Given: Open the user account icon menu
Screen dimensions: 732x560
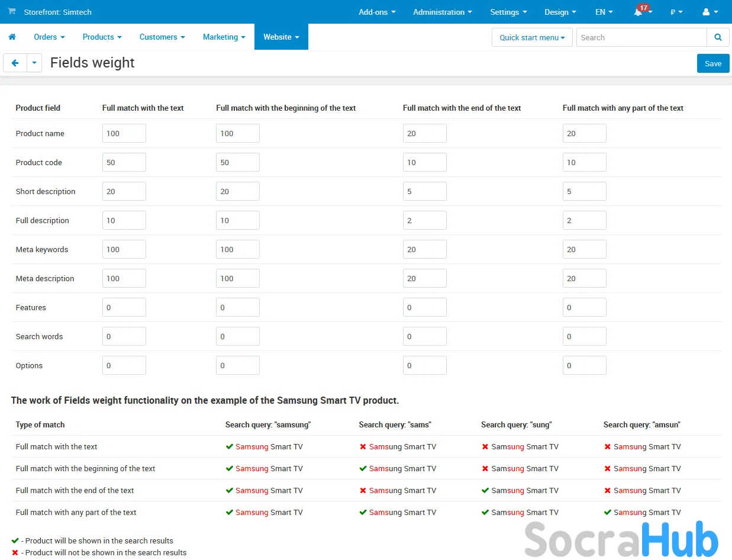Looking at the screenshot, I should pos(710,12).
